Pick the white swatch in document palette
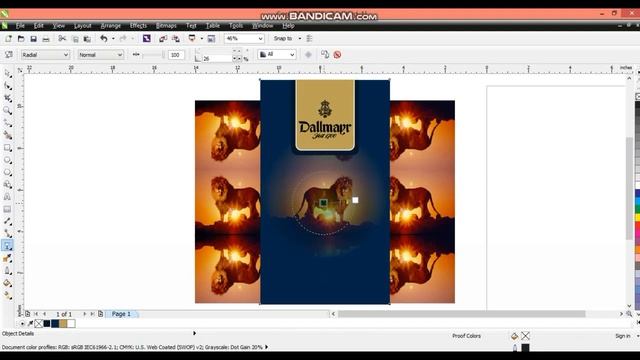This screenshot has width=640, height=360. click(71, 324)
